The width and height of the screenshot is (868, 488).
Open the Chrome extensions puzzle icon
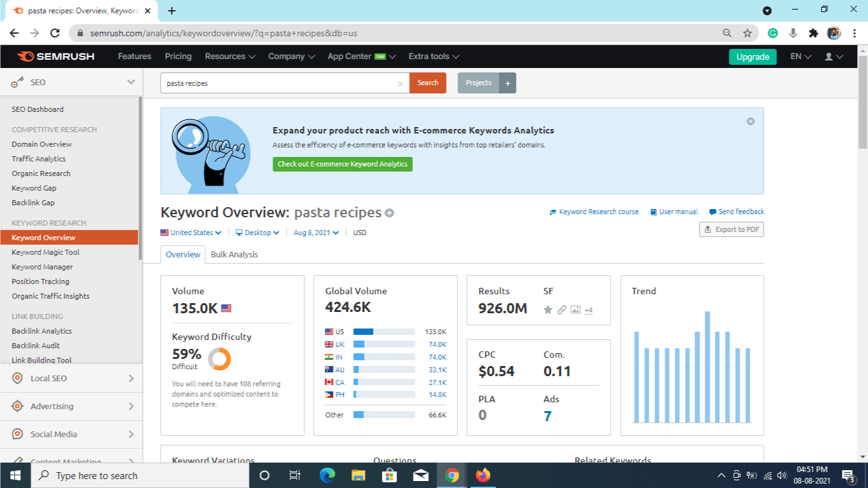(x=813, y=33)
